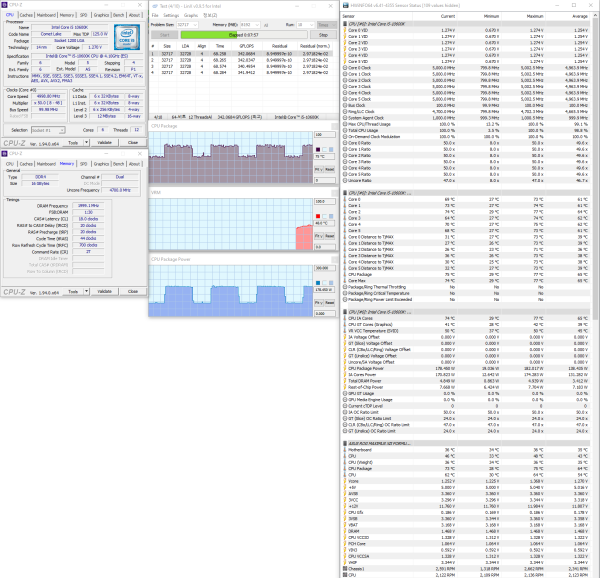Click the Bus Clock sensor row icon
This screenshot has width=600, height=578.
click(x=344, y=106)
